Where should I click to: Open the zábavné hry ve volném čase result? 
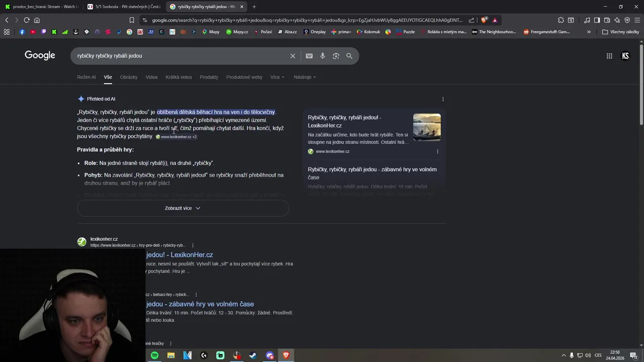click(200, 304)
